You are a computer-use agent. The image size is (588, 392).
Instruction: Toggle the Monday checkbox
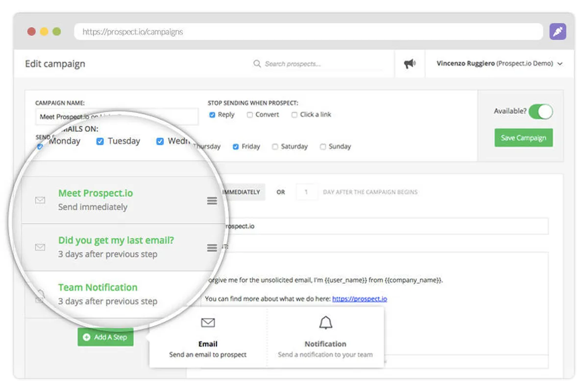click(x=40, y=146)
